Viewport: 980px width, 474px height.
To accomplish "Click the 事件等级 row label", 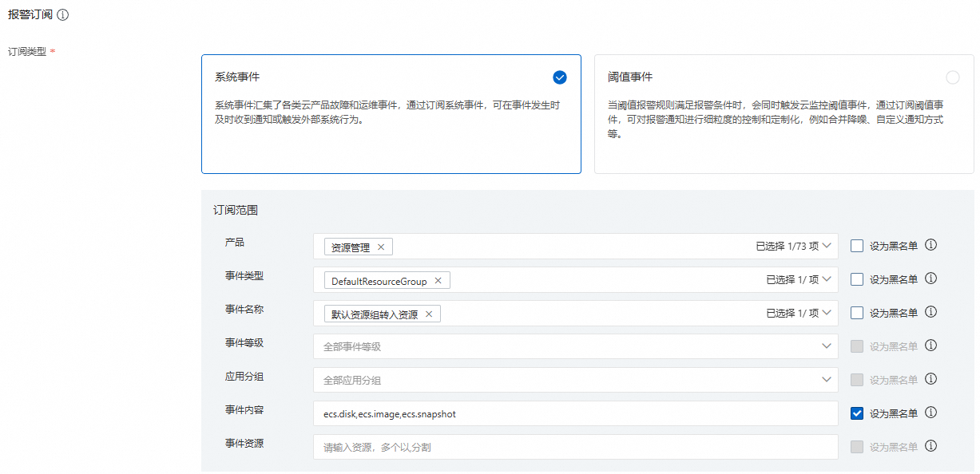I will tap(244, 343).
